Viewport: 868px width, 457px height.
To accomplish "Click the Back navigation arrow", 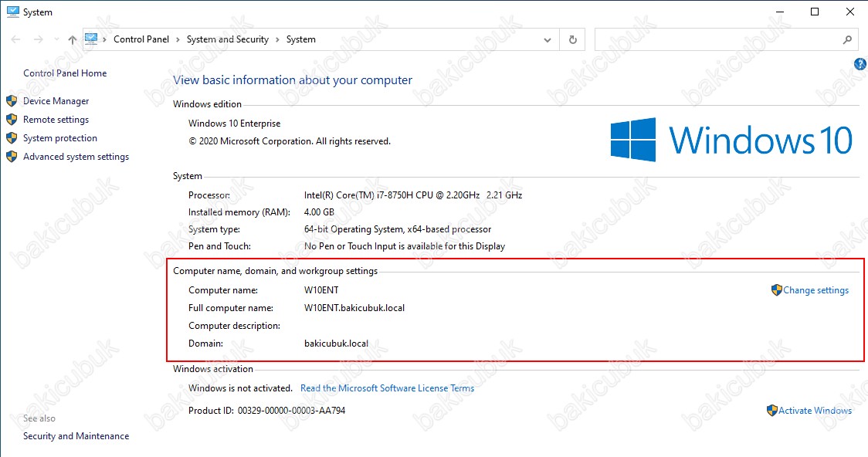I will (16, 39).
